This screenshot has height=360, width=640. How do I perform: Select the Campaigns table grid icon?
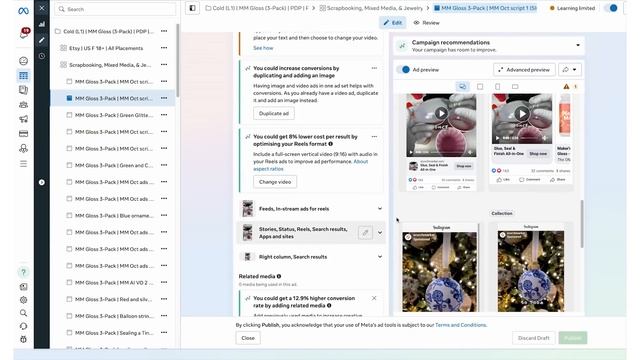tap(23, 76)
